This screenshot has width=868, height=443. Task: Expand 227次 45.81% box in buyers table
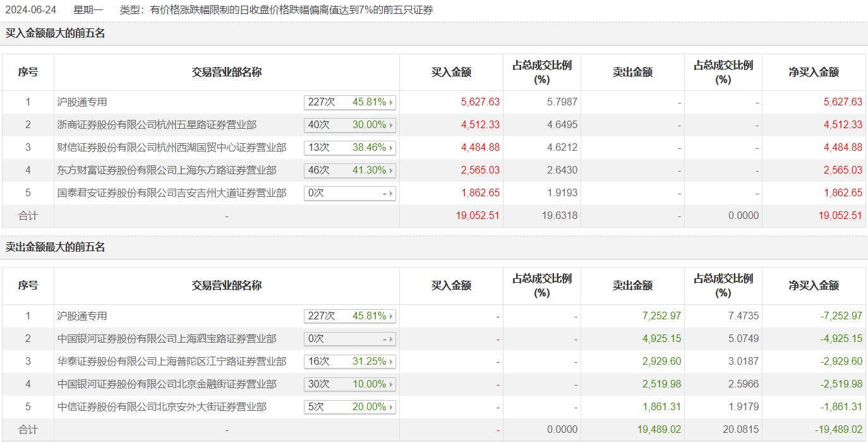[x=350, y=102]
